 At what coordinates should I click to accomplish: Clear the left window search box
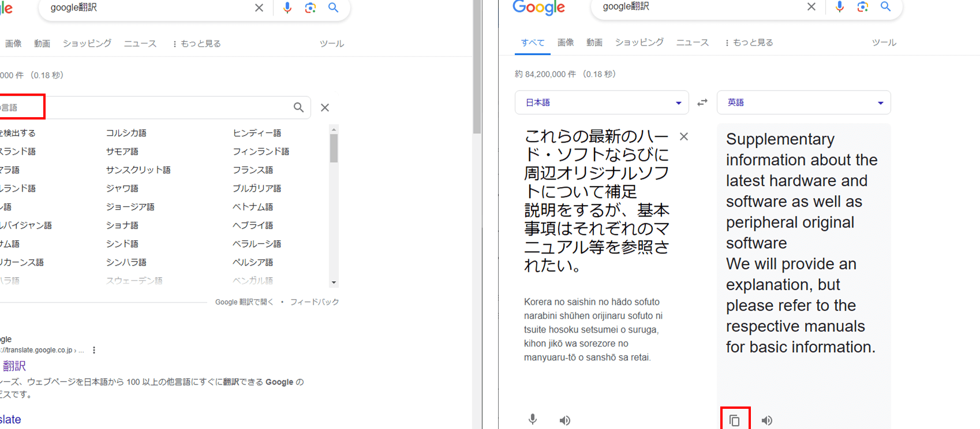259,8
